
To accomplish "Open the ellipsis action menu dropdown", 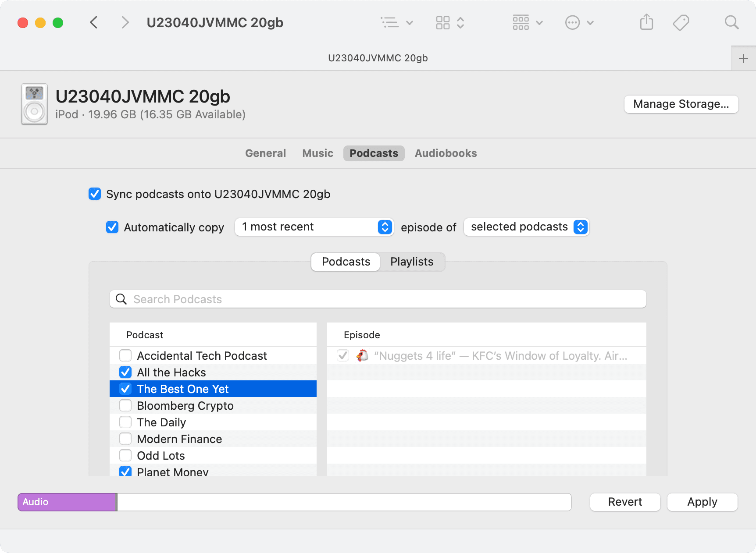I will 579,22.
